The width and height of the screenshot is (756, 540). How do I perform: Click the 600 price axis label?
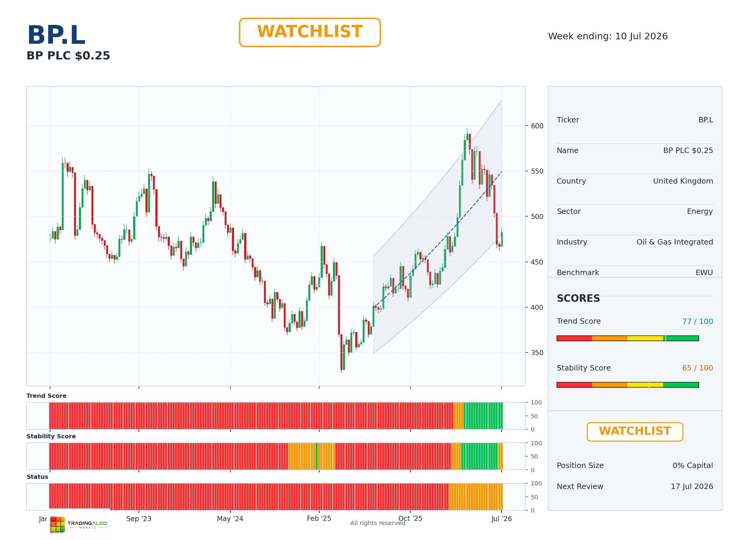click(537, 126)
